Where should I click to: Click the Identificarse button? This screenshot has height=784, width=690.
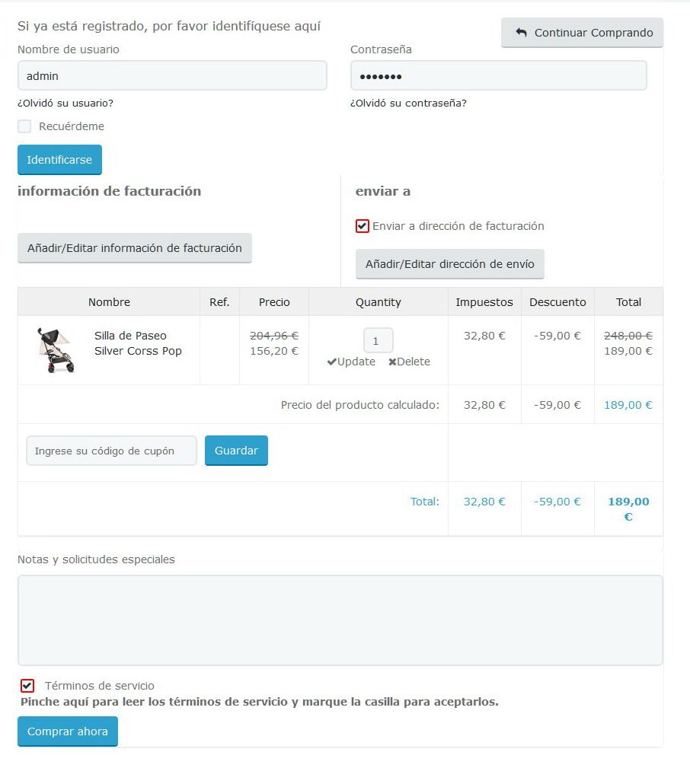(59, 160)
